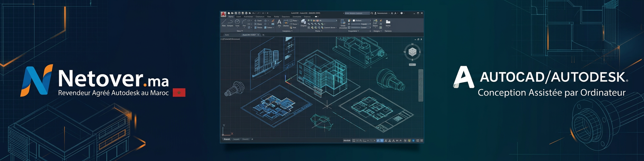Click the white color swatch in Properties

point(354,20)
